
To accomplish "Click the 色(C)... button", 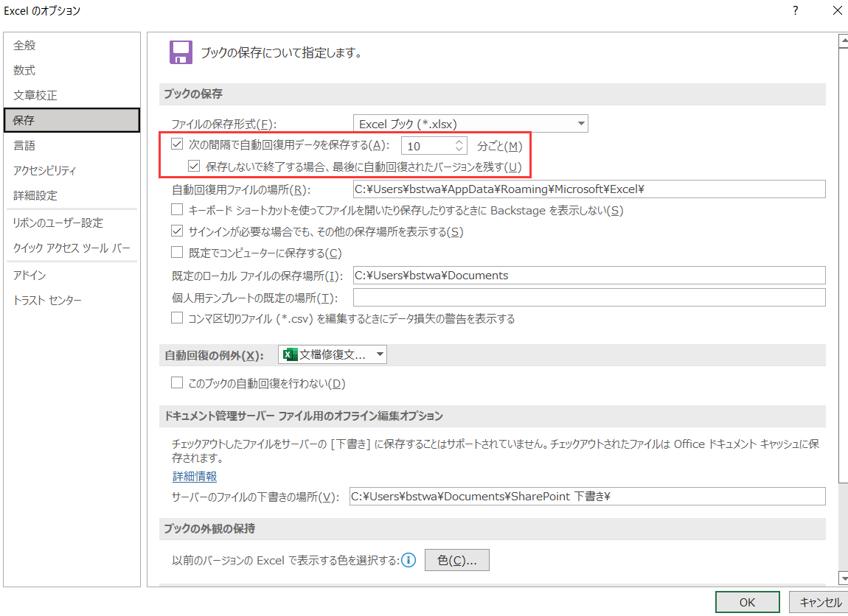I will coord(457,560).
